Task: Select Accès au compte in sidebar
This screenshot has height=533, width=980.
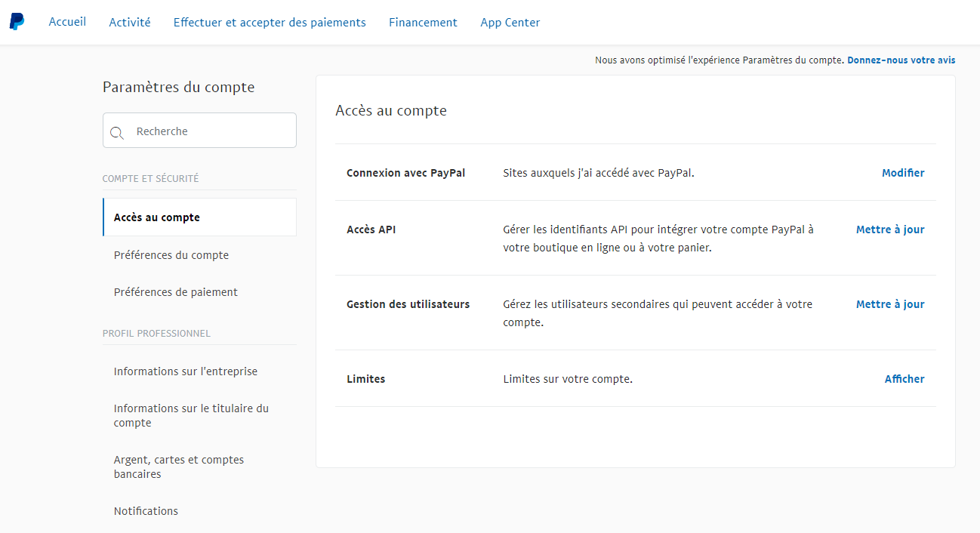Action: 157,217
